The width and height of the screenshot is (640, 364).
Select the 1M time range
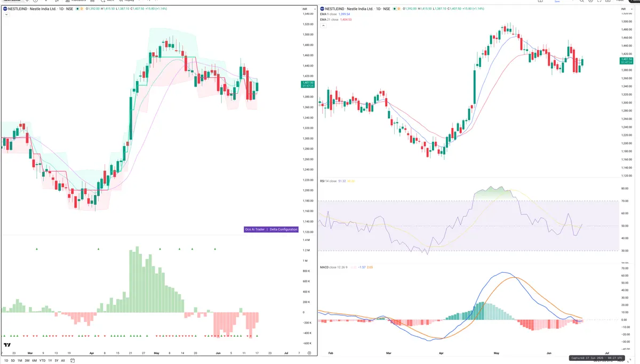pyautogui.click(x=20, y=361)
